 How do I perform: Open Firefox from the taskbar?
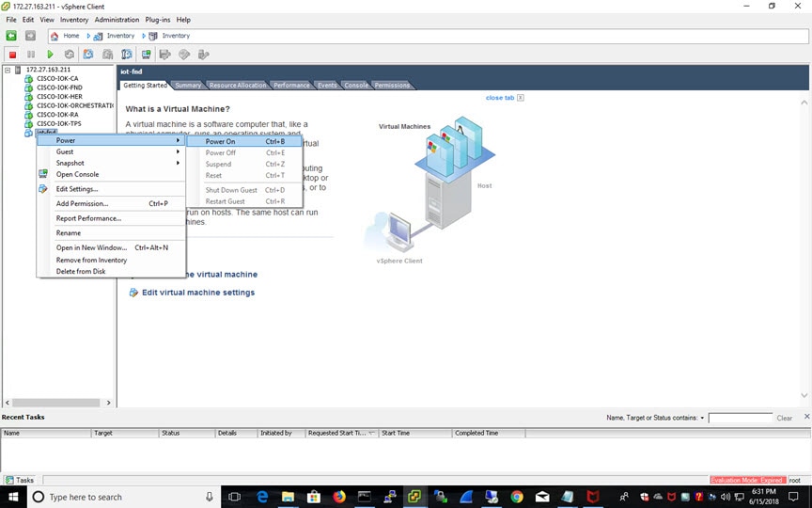[339, 497]
